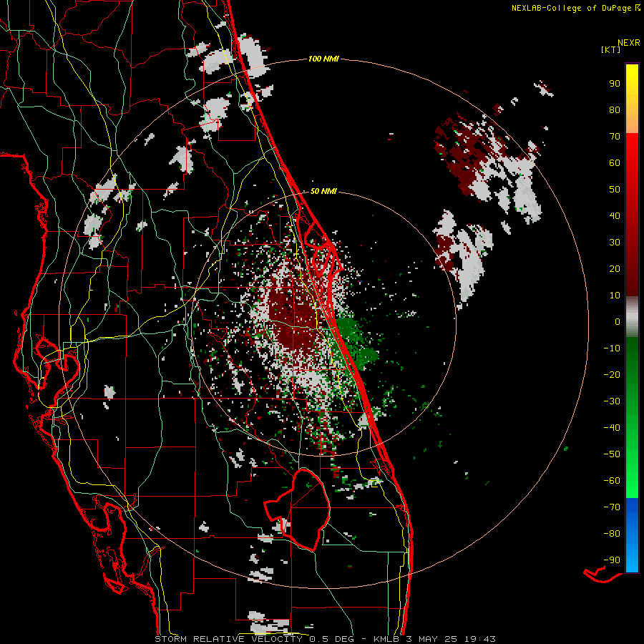Click the -50 value on the velocity scale
Viewport: 644px width, 644px height.
[x=612, y=454]
